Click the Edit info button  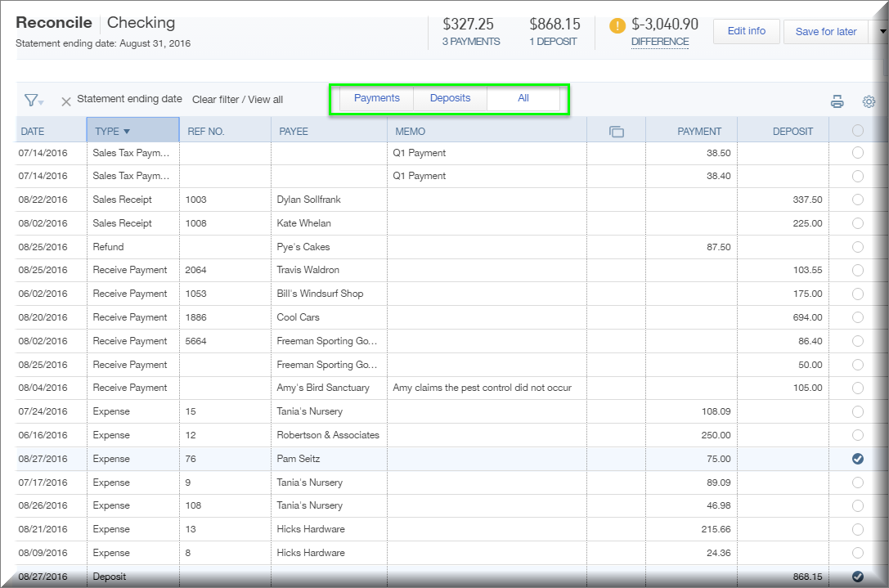coord(745,30)
